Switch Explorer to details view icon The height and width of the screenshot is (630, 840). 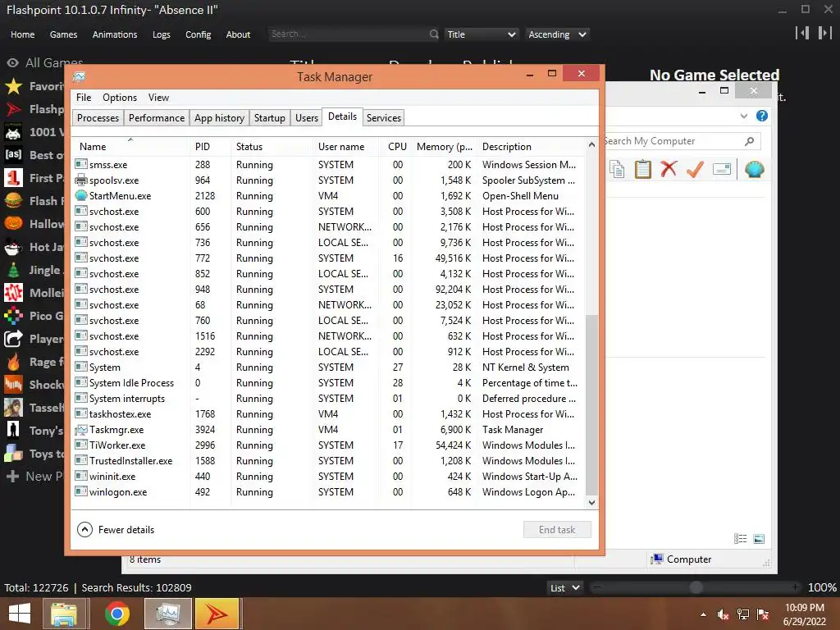pyautogui.click(x=741, y=539)
